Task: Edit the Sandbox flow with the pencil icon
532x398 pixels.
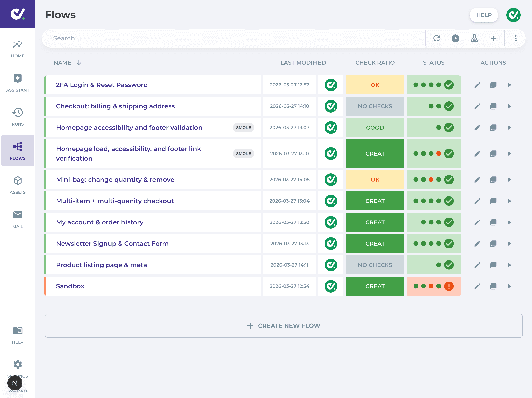Action: [477, 286]
